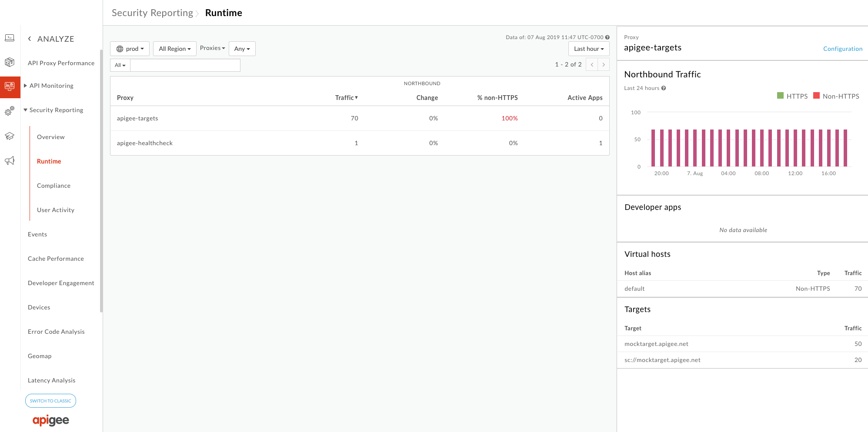Select the apigee-targets proxy row
868x432 pixels.
[x=360, y=118]
